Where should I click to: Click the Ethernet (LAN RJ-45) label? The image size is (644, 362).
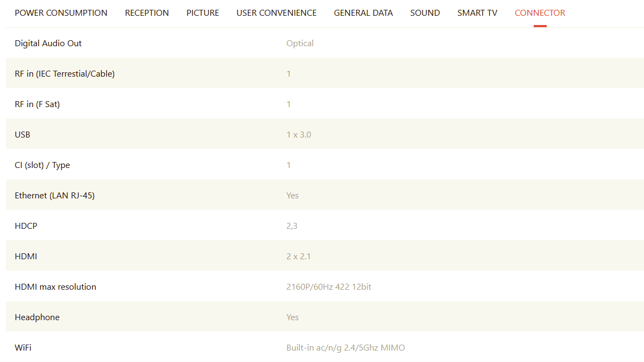(54, 196)
